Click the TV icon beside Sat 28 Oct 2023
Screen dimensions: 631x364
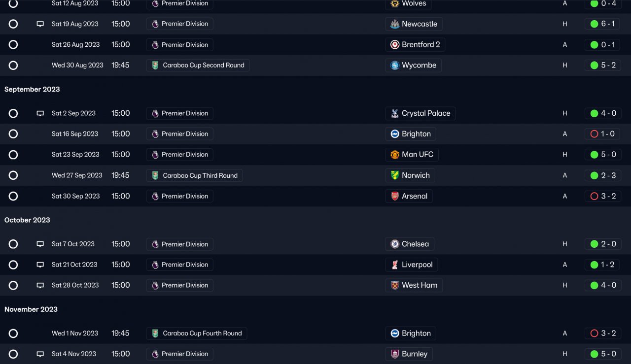[x=40, y=285]
